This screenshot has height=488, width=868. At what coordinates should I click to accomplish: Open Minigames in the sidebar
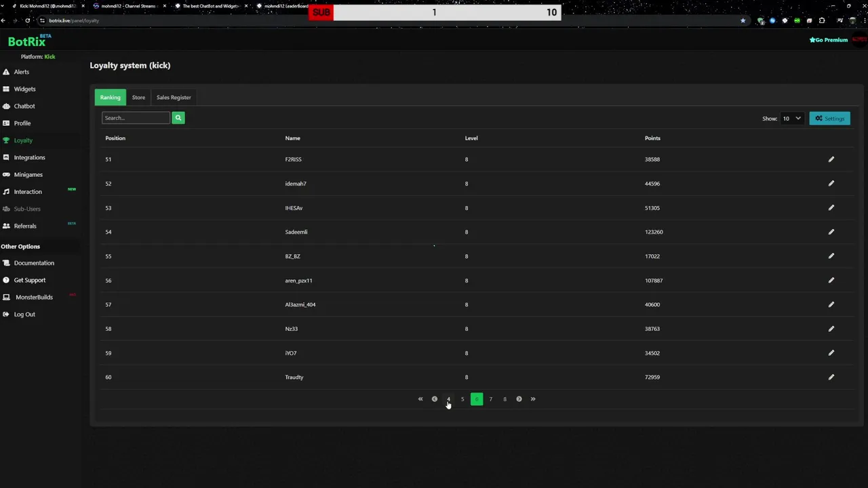tap(28, 175)
